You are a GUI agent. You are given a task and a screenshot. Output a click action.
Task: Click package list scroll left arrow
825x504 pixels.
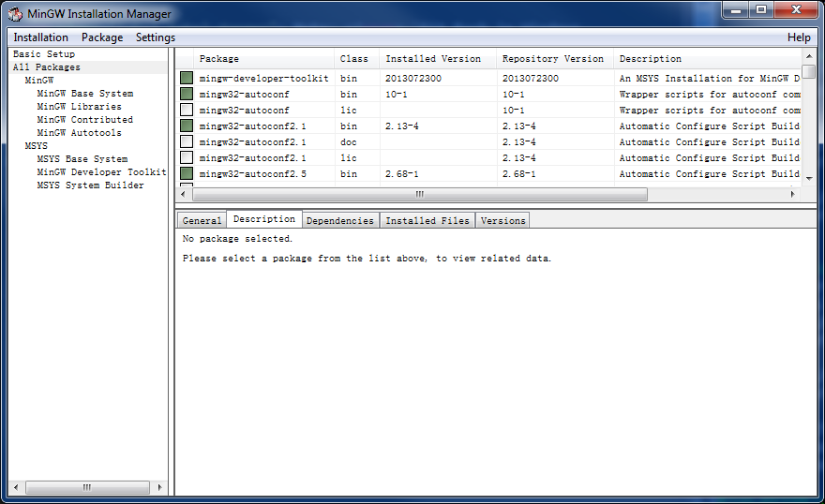tap(183, 195)
